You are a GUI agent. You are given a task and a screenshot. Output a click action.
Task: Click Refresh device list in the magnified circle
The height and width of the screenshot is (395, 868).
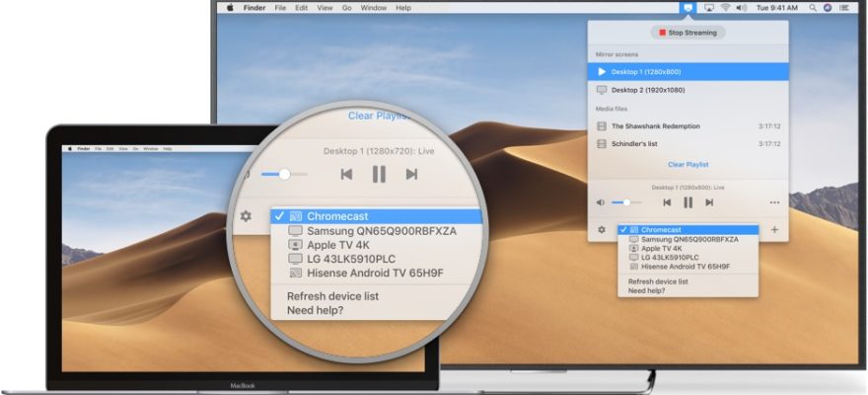pos(332,296)
